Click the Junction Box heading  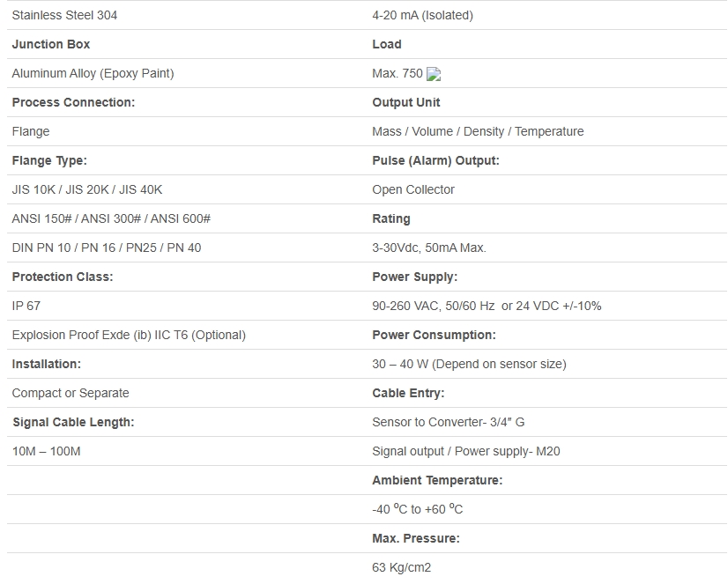tap(51, 44)
